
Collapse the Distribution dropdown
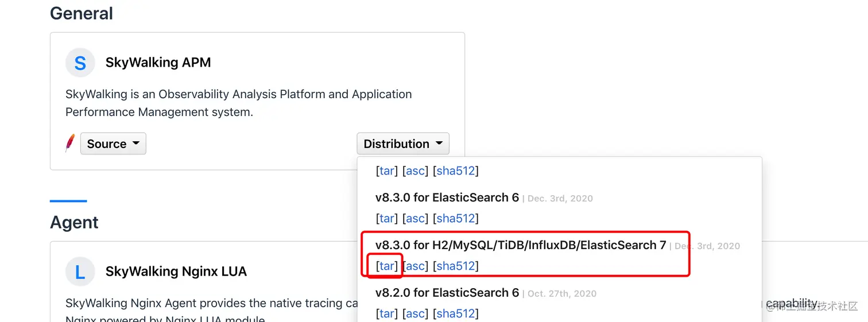pyautogui.click(x=403, y=143)
